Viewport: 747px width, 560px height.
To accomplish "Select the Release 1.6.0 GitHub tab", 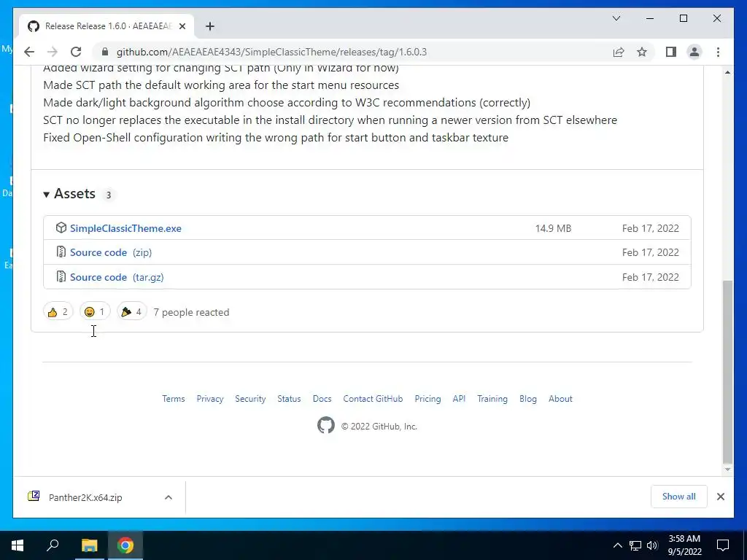I will [107, 26].
